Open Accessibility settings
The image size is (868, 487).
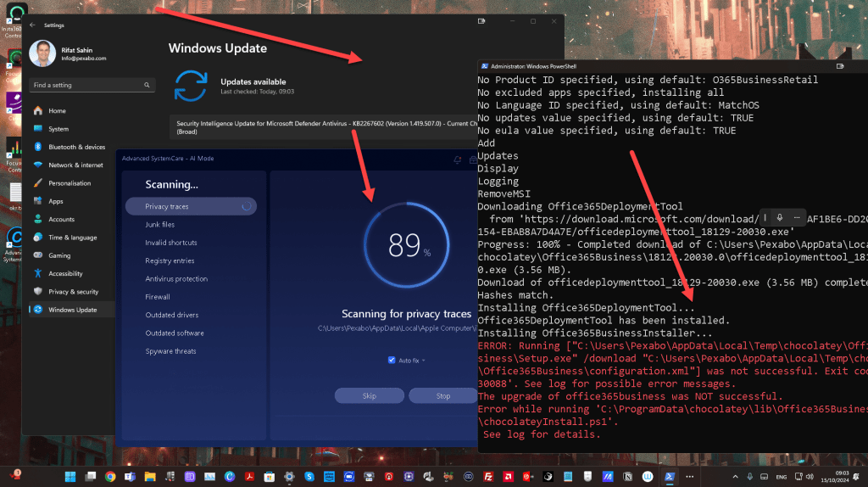pos(72,274)
